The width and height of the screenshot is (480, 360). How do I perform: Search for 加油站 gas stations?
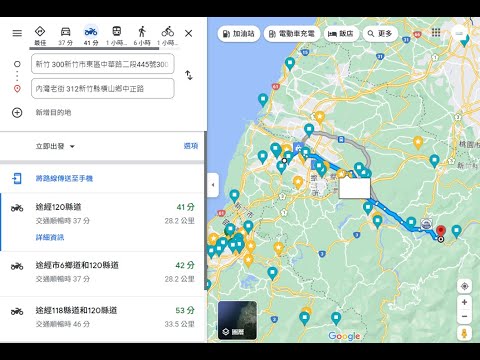tap(239, 34)
